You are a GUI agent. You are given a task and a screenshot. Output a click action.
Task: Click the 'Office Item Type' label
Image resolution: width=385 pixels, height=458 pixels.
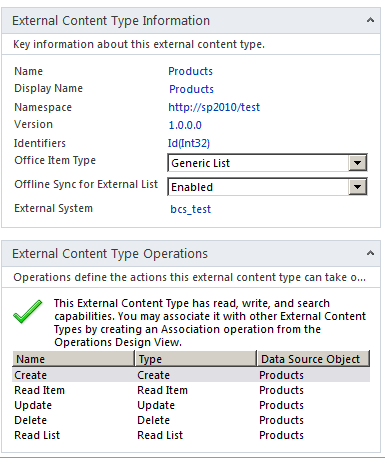click(55, 160)
